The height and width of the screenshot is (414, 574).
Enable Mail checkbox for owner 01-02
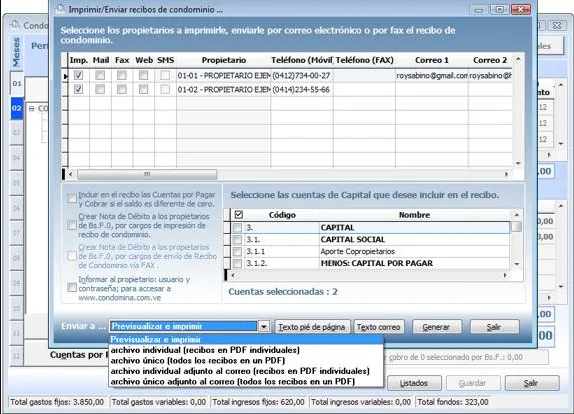click(x=100, y=89)
